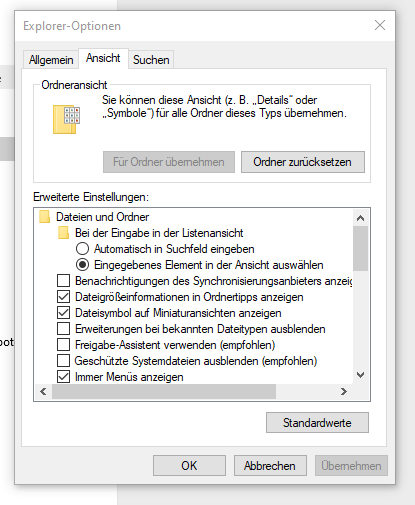Viewport: 415px width, 505px height.
Task: Open the Suchen tab
Action: [x=151, y=60]
